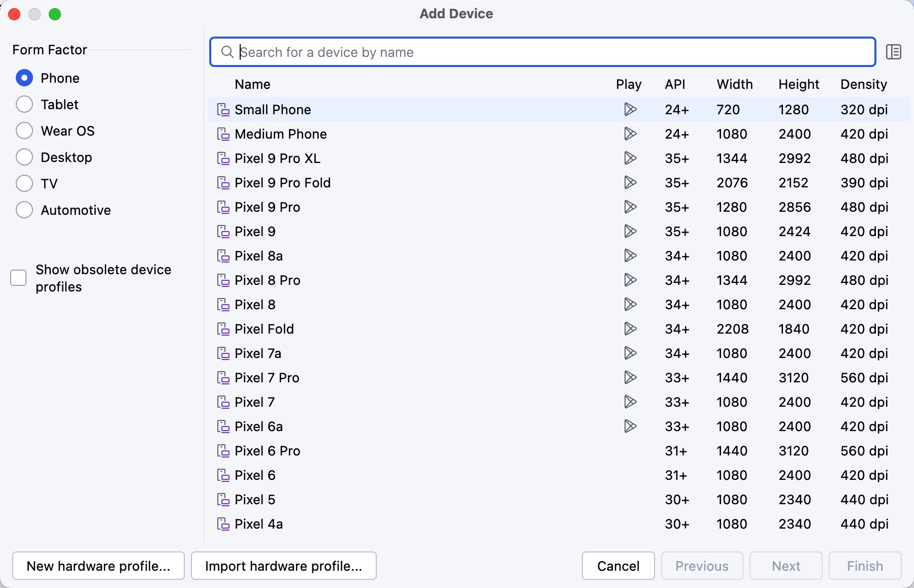Enable Show obsolete device profiles checkbox
The height and width of the screenshot is (588, 914).
coord(18,278)
